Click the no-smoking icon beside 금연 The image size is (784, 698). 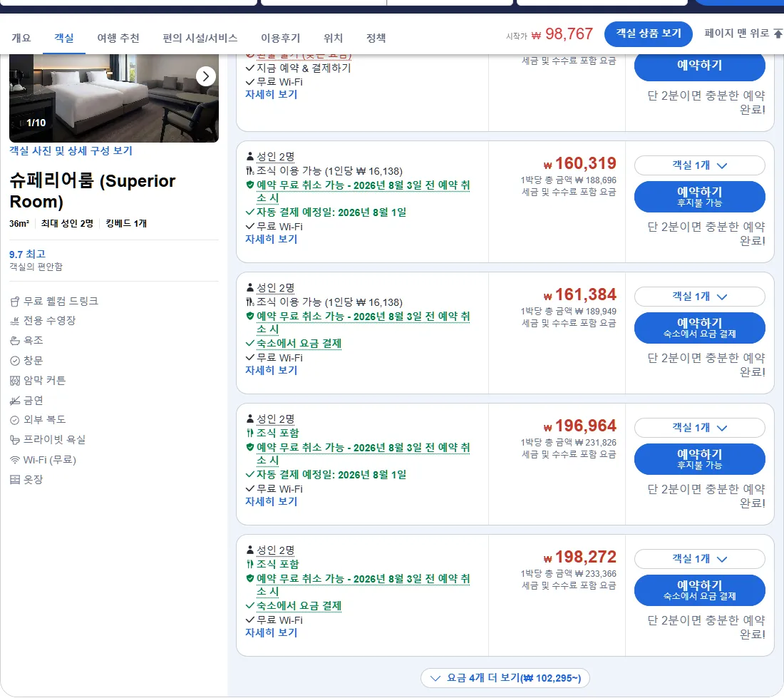coord(15,401)
